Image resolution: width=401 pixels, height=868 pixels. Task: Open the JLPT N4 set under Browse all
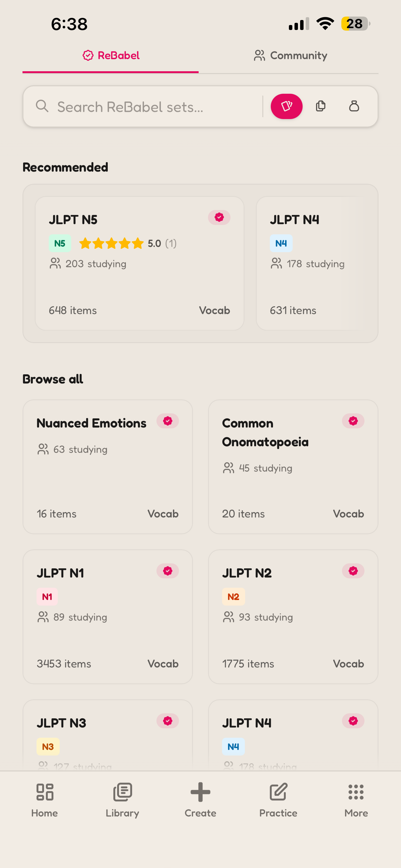[x=293, y=735]
